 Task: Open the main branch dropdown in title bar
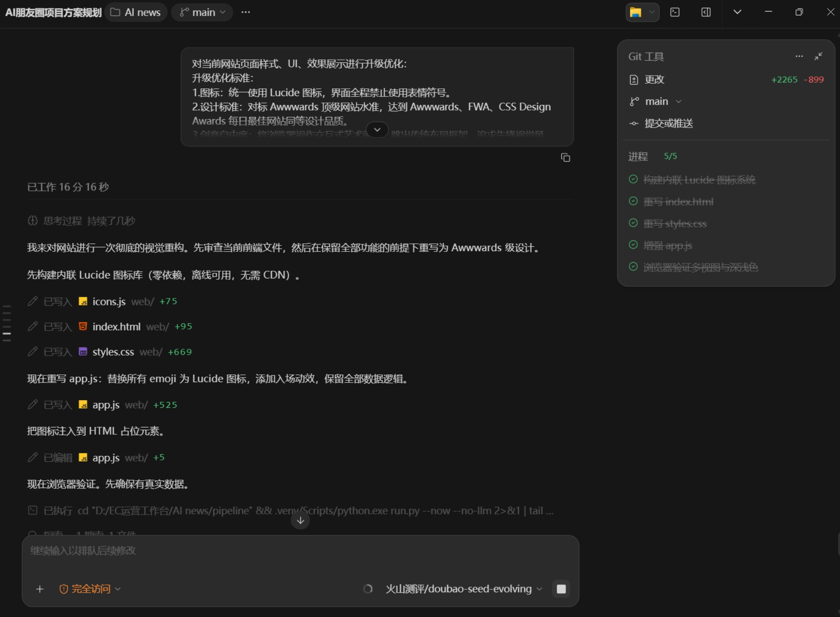point(202,12)
